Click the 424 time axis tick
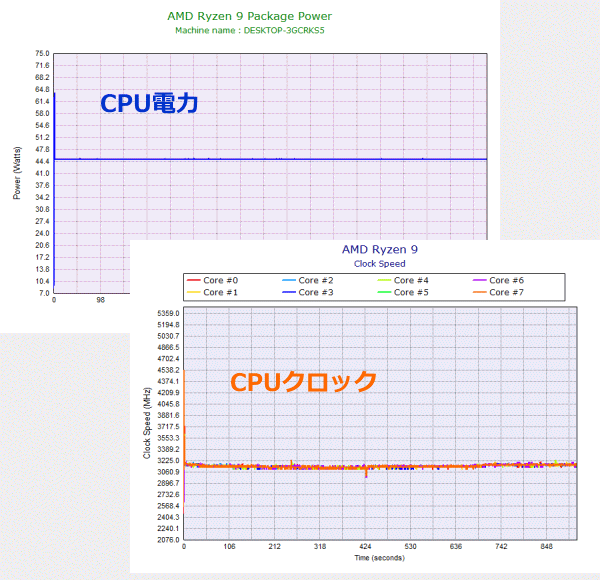600x580 pixels. point(365,546)
